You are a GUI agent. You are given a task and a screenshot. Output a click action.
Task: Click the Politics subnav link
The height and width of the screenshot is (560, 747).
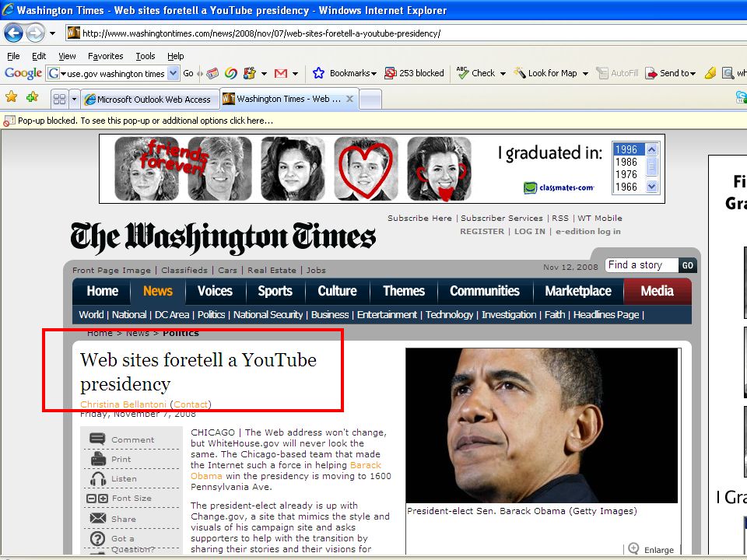click(211, 315)
